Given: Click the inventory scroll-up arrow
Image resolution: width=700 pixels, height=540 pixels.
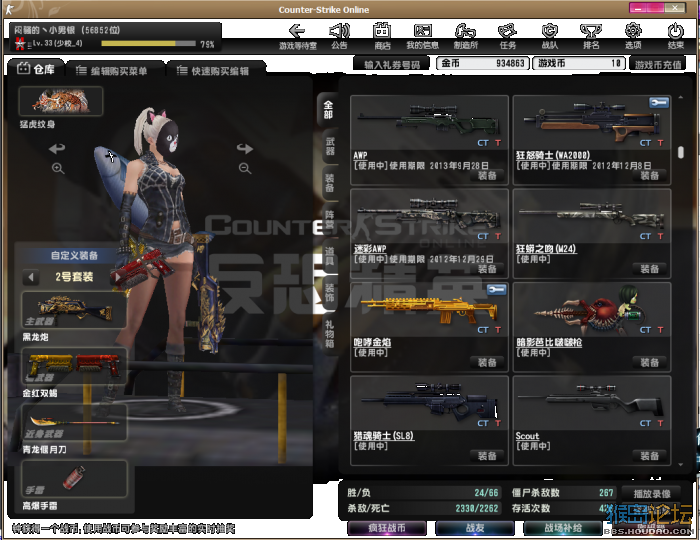Looking at the screenshot, I should pyautogui.click(x=680, y=97).
